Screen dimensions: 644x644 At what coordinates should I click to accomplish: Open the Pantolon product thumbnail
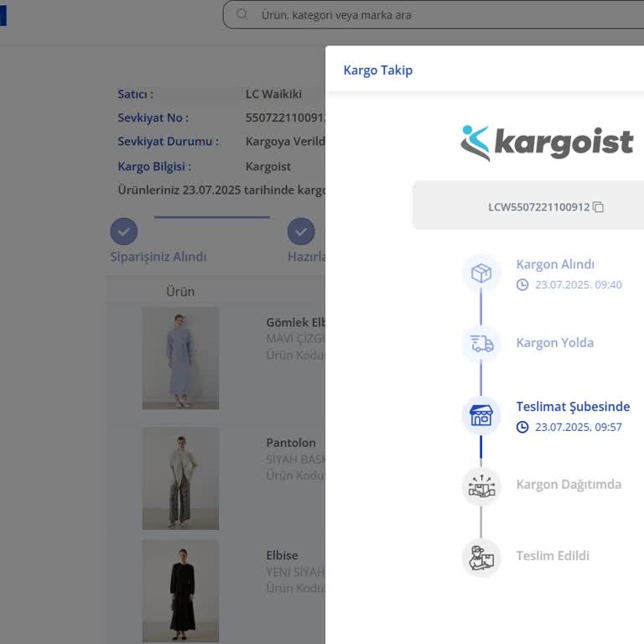(180, 479)
